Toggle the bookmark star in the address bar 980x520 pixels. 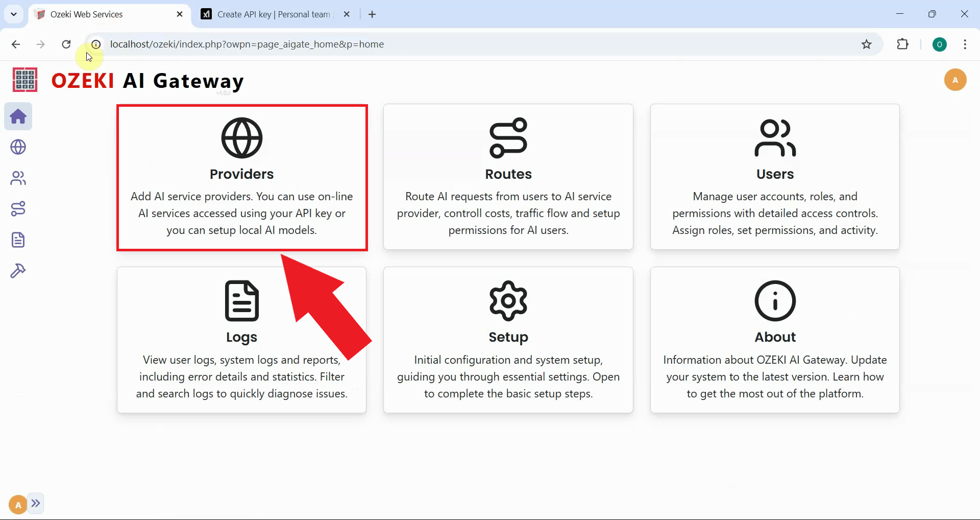coord(866,44)
